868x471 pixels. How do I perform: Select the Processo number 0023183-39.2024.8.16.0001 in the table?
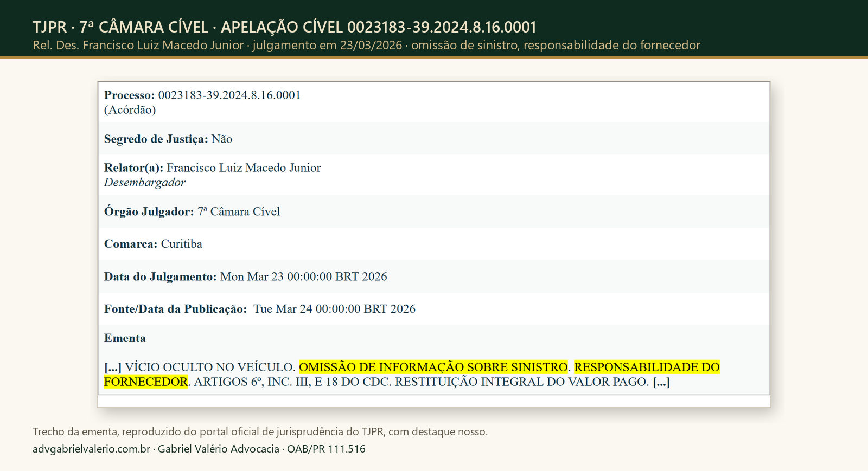point(229,95)
